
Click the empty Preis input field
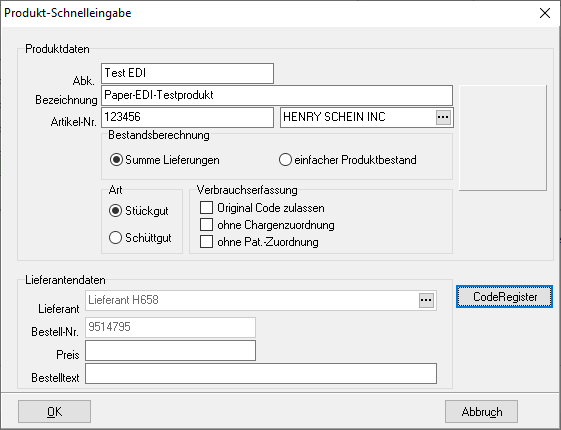170,351
